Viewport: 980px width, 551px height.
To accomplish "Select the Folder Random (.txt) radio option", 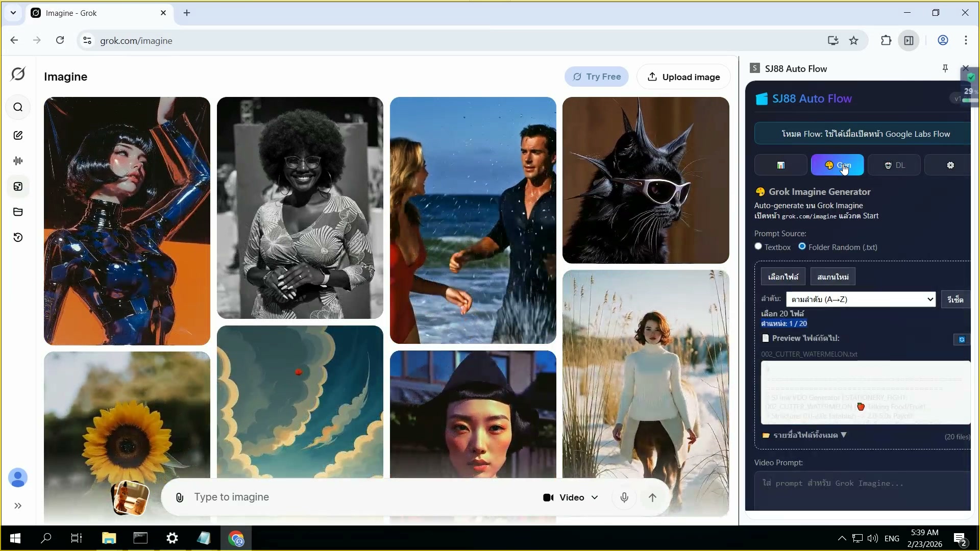I will pos(802,246).
